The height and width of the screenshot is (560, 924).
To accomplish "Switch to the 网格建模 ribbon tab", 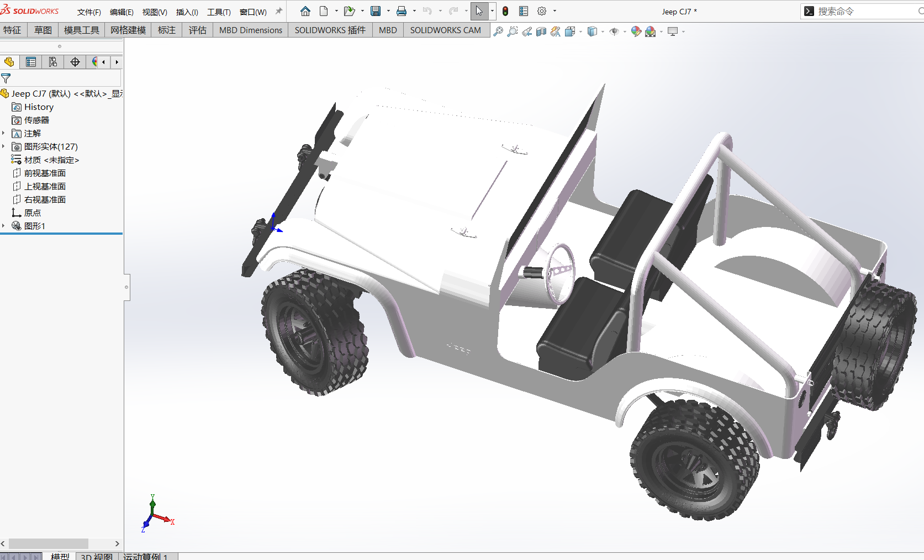I will point(128,30).
